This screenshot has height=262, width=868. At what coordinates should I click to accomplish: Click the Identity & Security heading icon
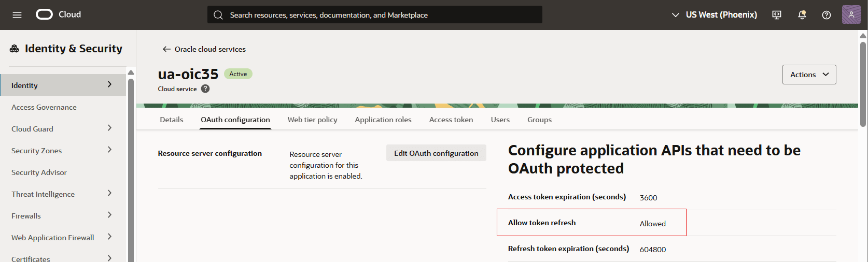coord(15,49)
